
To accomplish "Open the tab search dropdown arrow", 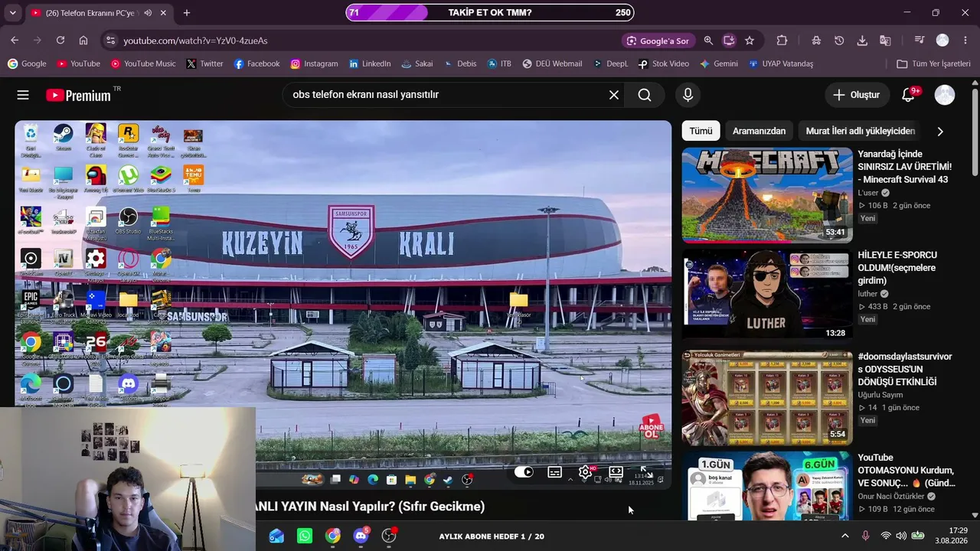I will tap(12, 13).
